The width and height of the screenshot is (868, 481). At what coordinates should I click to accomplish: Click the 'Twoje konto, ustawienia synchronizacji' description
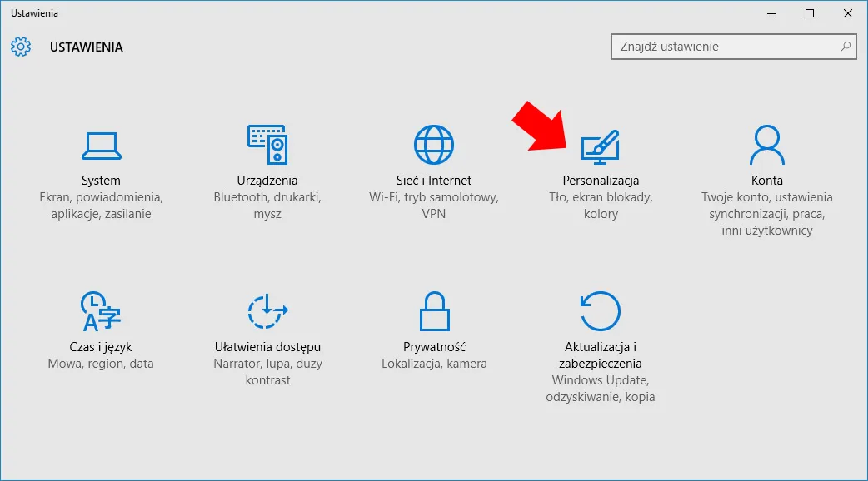(766, 214)
